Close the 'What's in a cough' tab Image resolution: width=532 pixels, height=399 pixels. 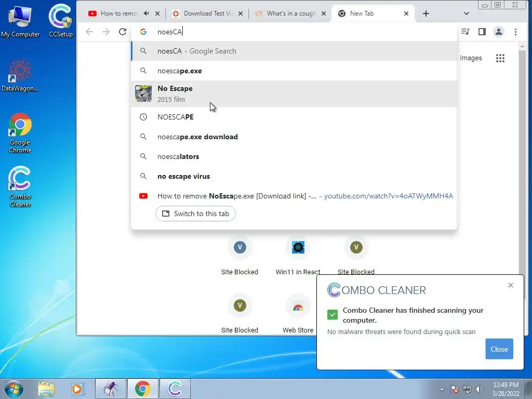tap(324, 14)
